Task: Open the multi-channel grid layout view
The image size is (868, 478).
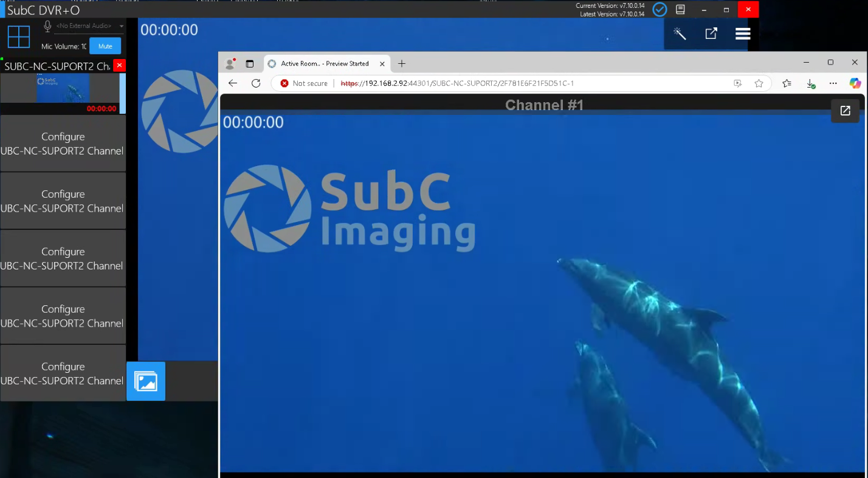Action: coord(19,36)
